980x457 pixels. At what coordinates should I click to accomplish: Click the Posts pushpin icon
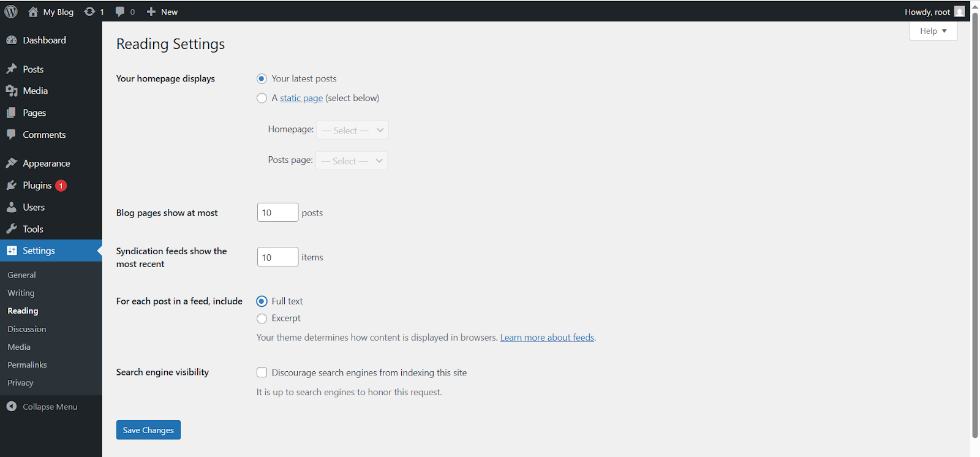12,69
